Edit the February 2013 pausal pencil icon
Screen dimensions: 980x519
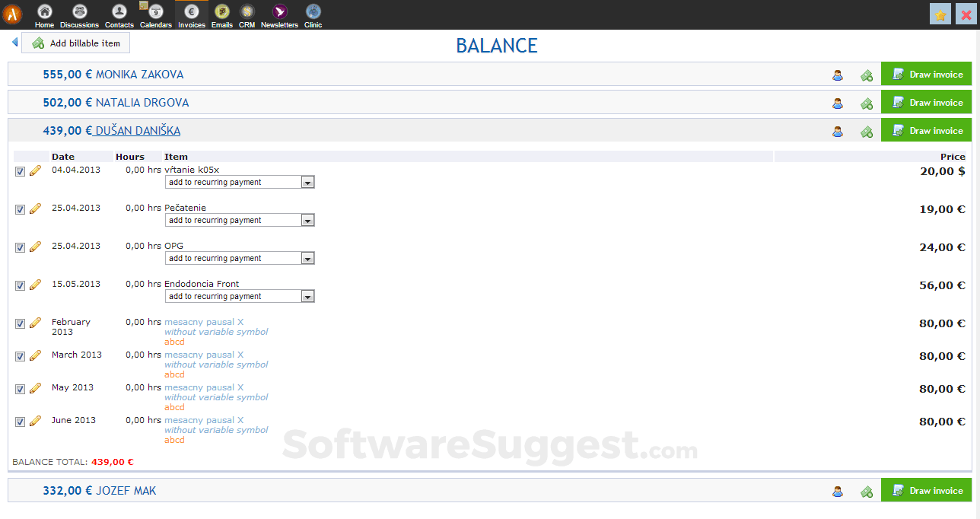pyautogui.click(x=35, y=323)
